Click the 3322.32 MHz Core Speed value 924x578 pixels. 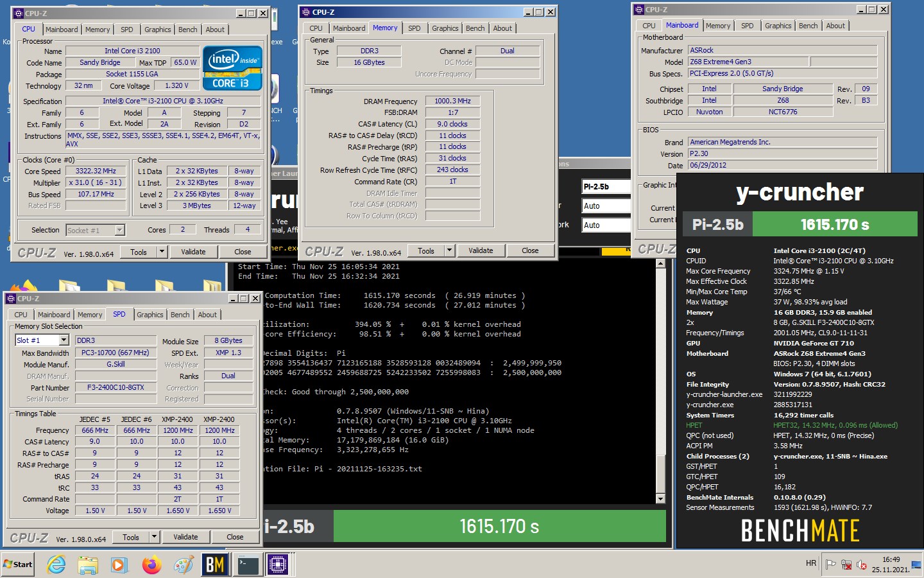[x=96, y=171]
